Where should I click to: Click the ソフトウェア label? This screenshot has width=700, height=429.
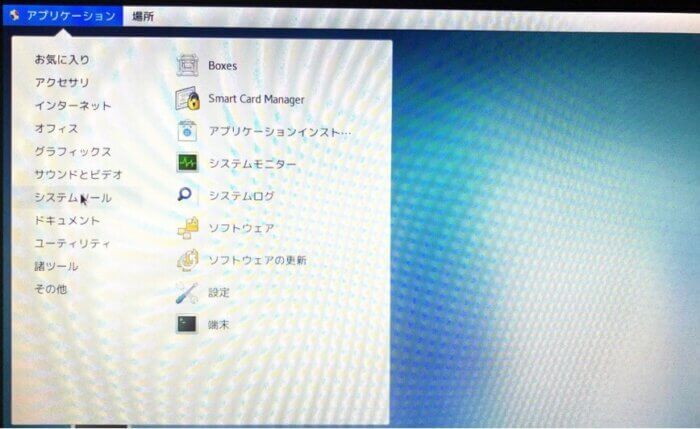click(242, 228)
